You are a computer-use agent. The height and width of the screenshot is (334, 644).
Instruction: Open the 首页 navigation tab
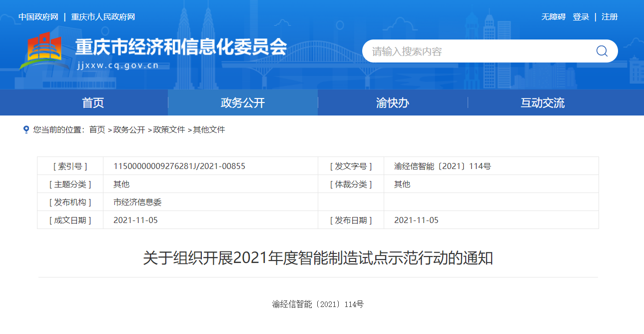(x=93, y=103)
